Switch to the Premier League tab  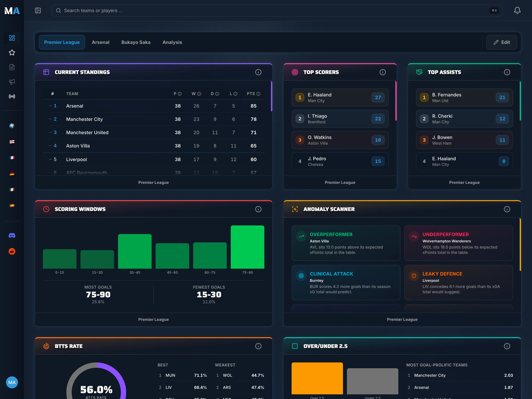click(62, 42)
